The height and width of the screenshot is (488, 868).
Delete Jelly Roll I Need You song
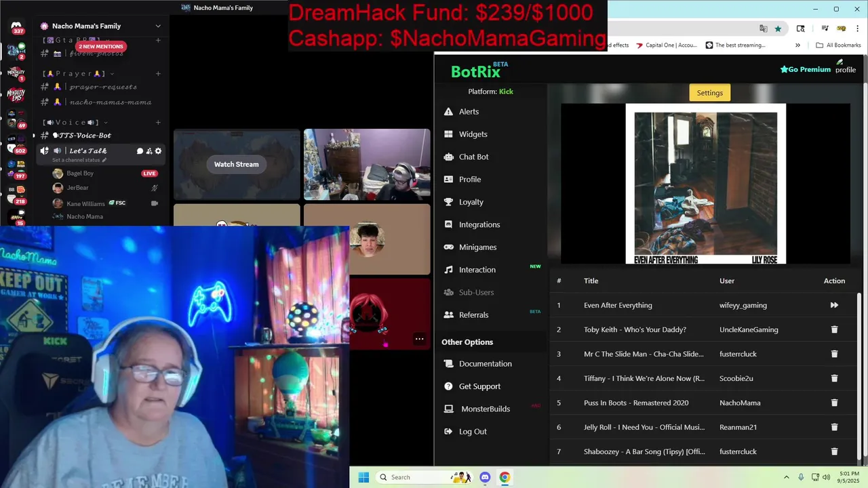(834, 427)
